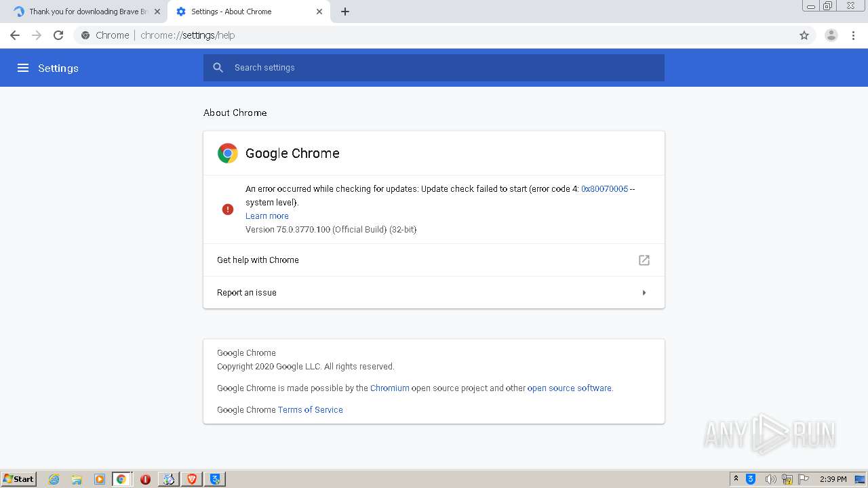Open the Learn more link

coord(267,216)
